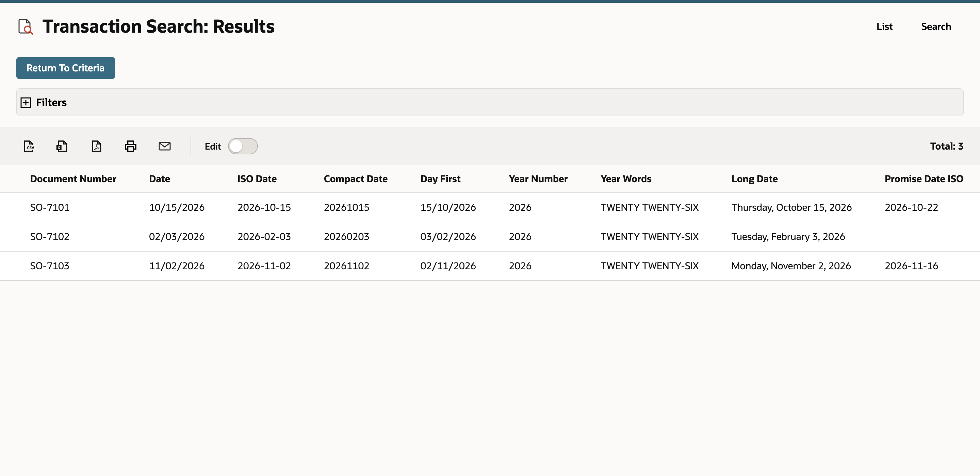Sort by Long Date column header
Viewport: 980px width, 476px height.
pos(754,179)
